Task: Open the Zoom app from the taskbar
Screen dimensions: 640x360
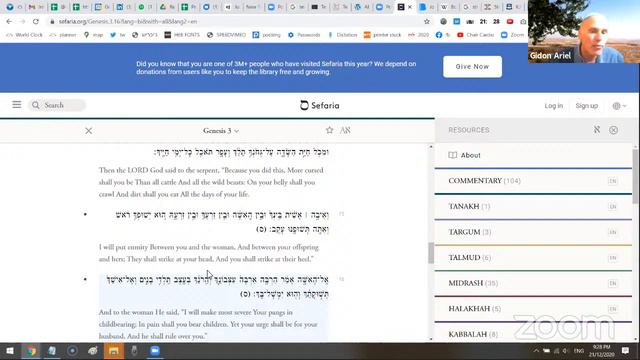Action: (155, 351)
